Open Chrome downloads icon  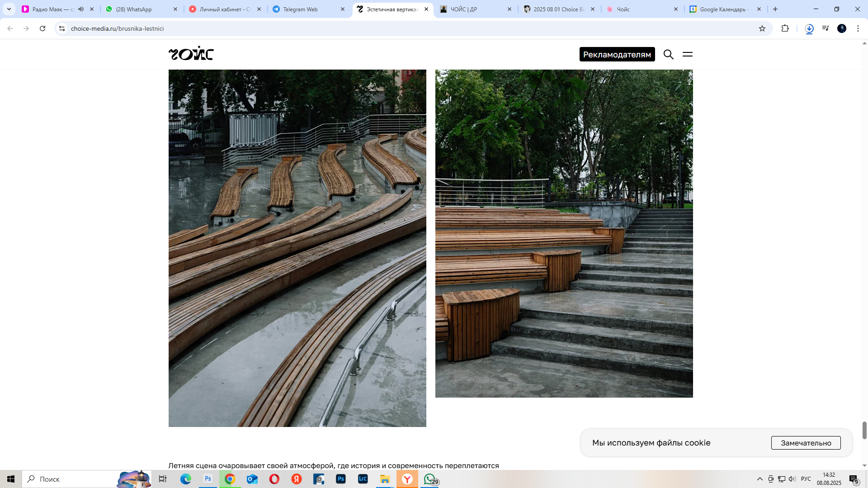(x=809, y=28)
